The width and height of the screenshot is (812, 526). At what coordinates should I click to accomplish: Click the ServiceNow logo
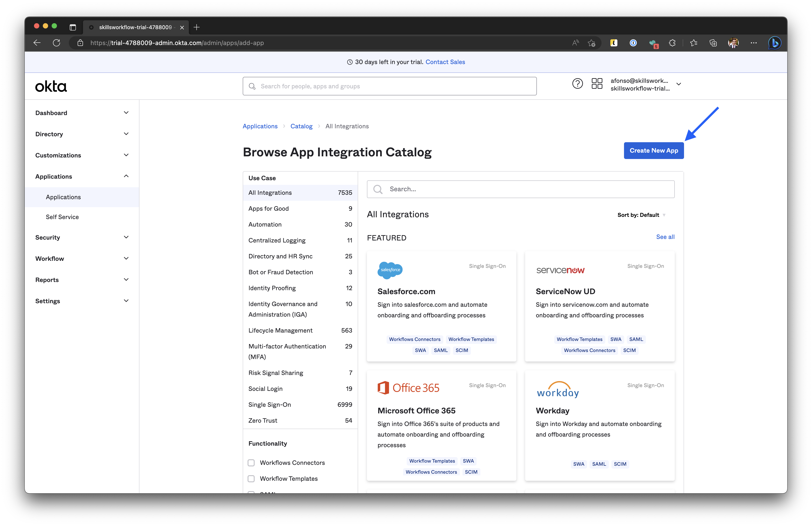click(560, 270)
